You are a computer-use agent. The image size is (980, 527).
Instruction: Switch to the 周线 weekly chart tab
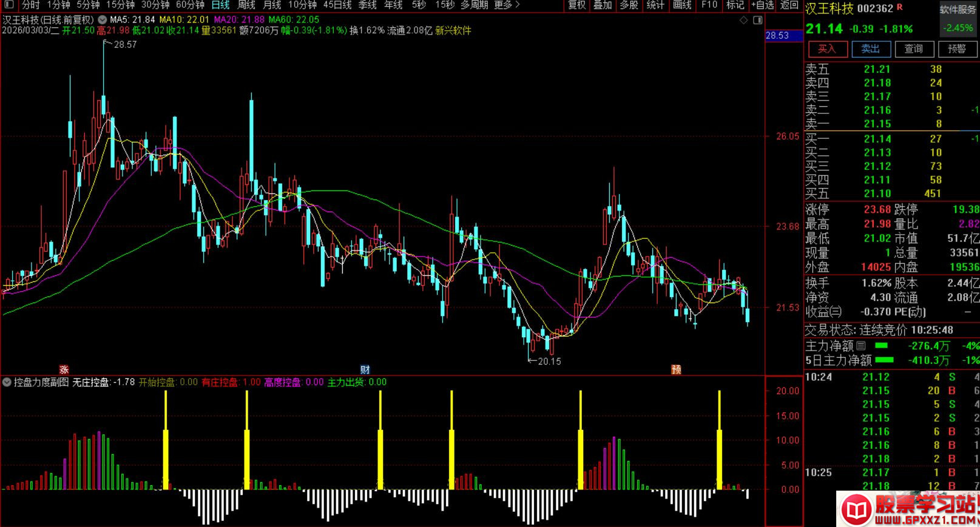[x=246, y=5]
